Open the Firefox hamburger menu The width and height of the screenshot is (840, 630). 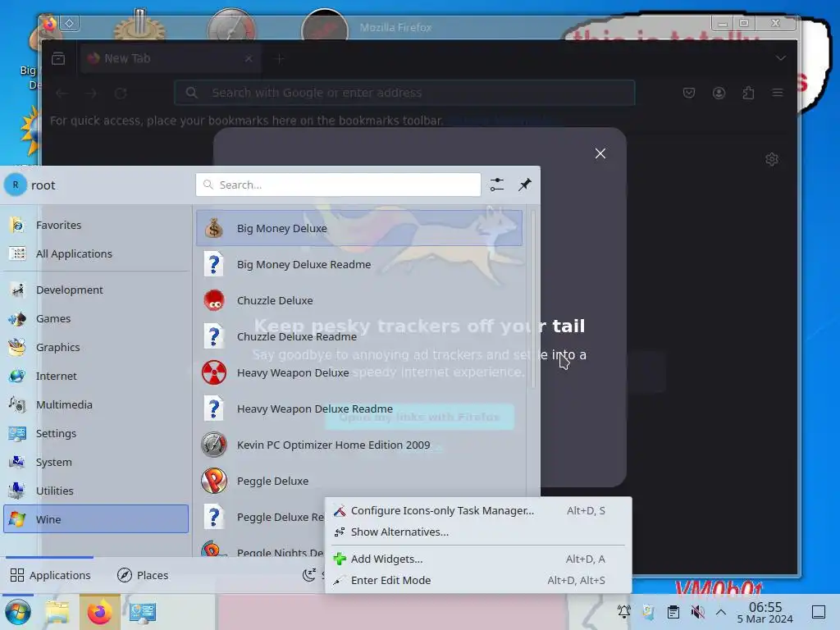[778, 93]
